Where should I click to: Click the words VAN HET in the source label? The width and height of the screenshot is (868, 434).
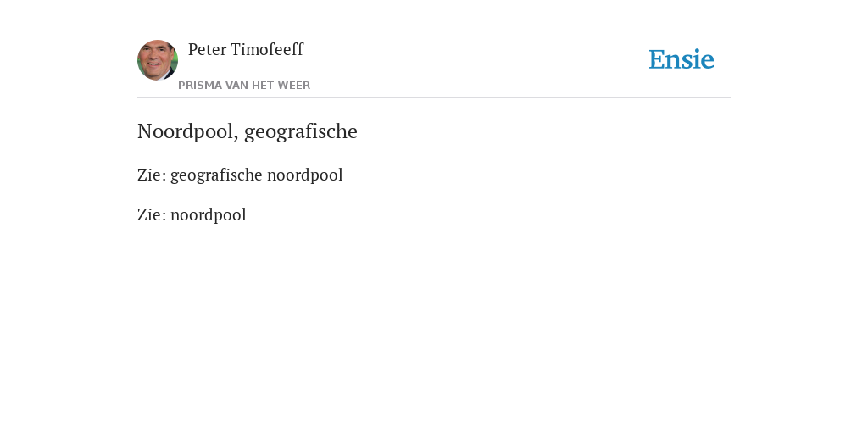click(250, 86)
